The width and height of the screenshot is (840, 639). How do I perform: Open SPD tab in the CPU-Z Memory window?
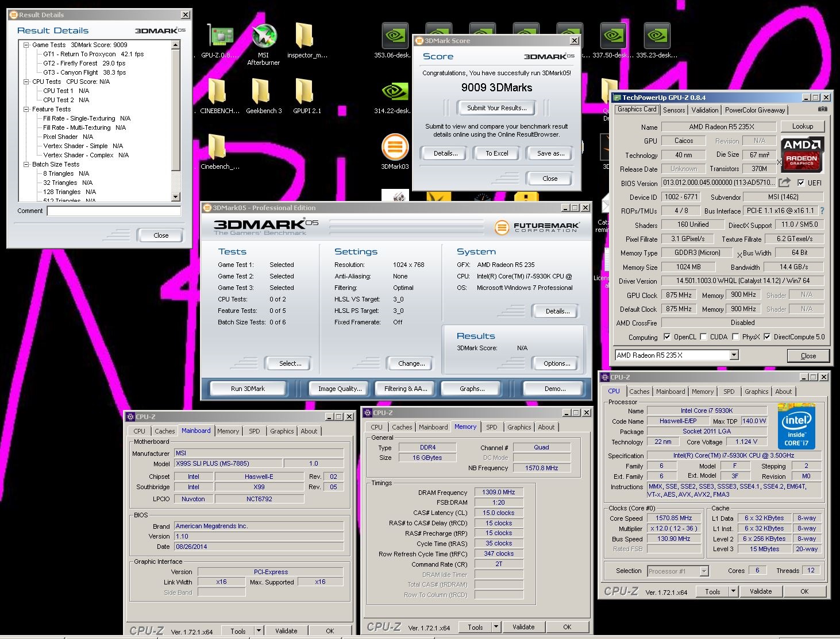point(492,427)
